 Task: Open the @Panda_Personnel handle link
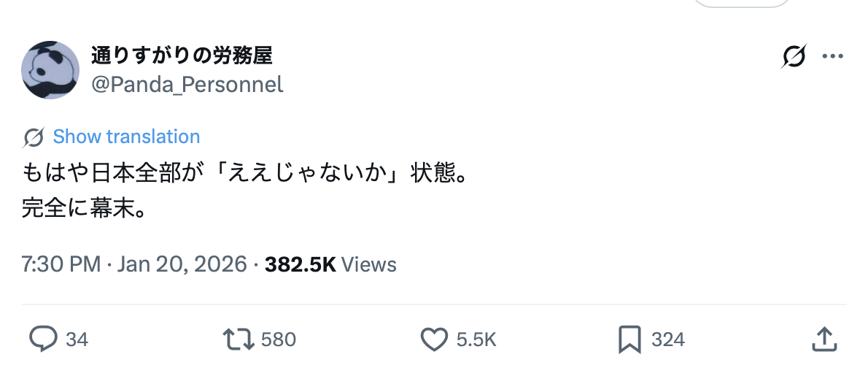click(187, 85)
